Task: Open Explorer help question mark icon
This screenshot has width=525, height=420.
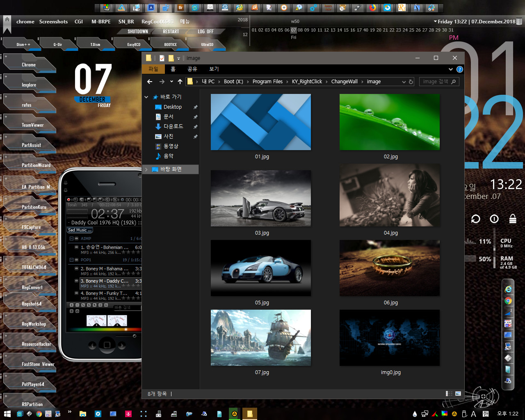Action: pyautogui.click(x=460, y=69)
